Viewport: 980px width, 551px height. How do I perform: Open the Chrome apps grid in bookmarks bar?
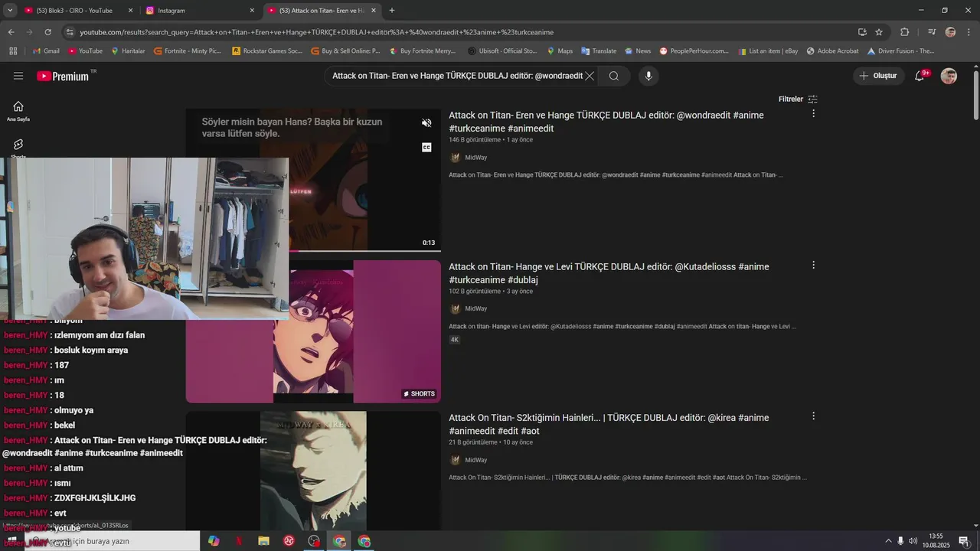[13, 51]
